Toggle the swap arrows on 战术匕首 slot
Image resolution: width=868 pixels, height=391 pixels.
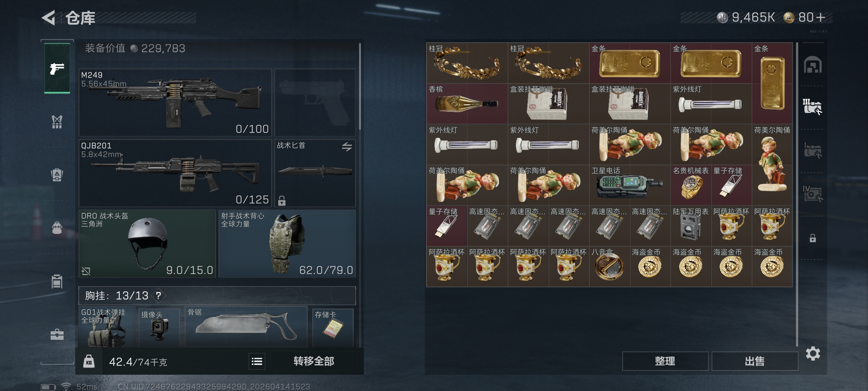click(347, 147)
